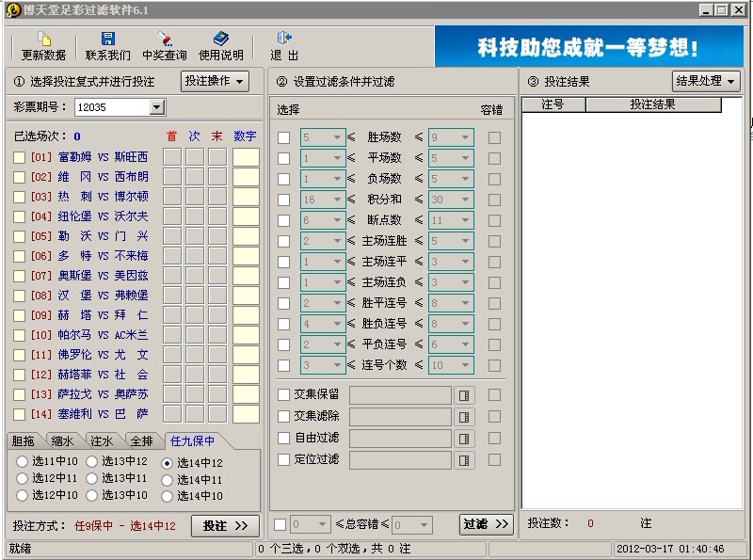Expand the 结果处理 dropdown menu

click(x=706, y=82)
